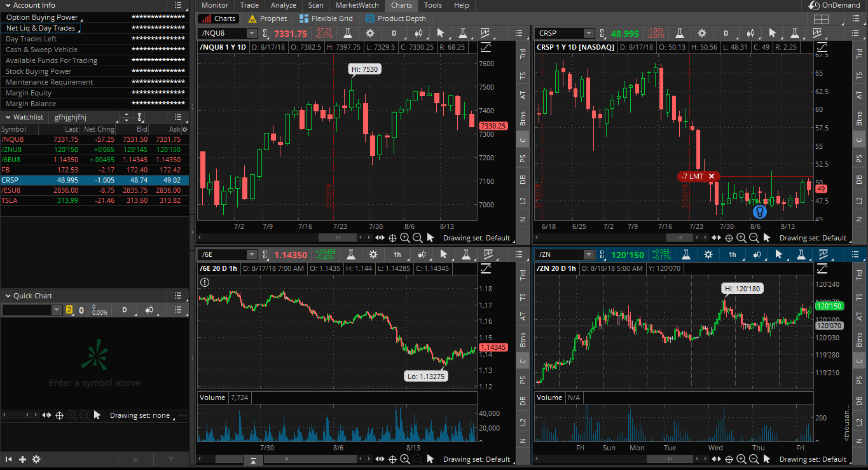Open /NQU8 symbol dropdown arrow
This screenshot has width=868, height=470.
click(252, 33)
